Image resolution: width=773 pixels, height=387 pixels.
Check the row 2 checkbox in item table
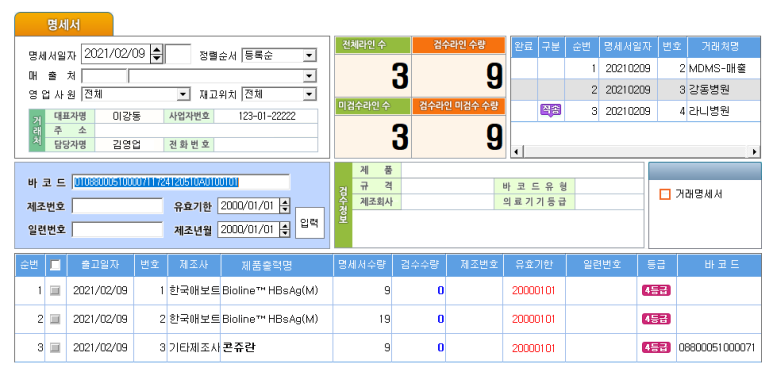point(55,319)
